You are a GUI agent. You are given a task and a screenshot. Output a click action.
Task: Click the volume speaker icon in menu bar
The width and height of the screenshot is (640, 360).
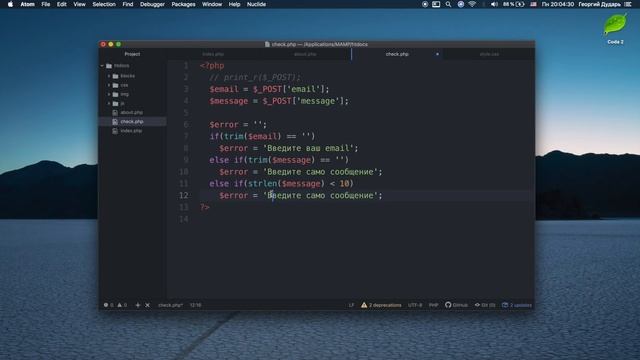[x=494, y=4]
